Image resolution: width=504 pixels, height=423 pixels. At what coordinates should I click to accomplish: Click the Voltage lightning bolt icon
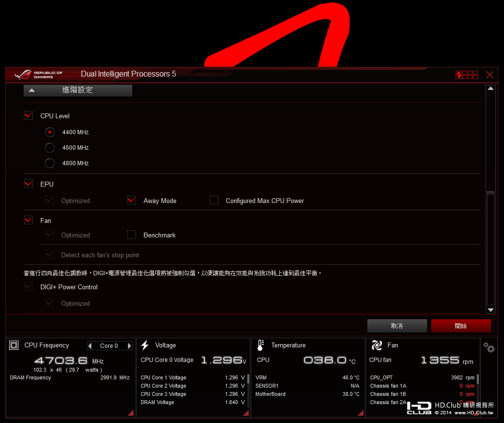145,345
